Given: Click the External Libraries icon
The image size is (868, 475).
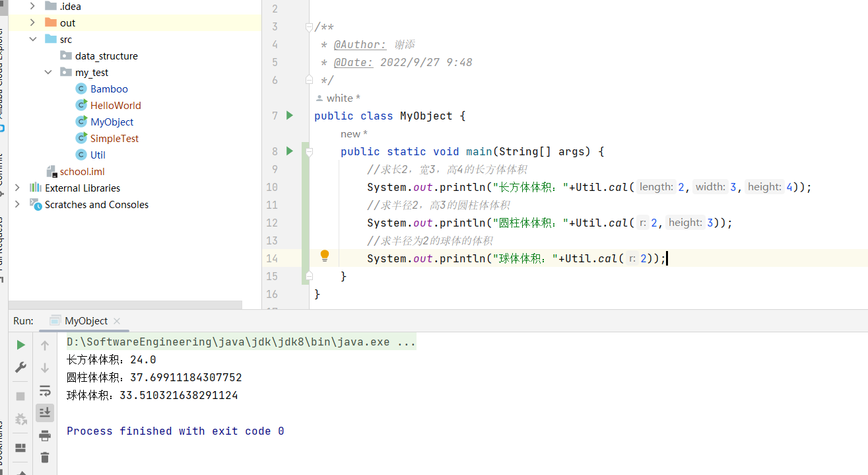Looking at the screenshot, I should [x=36, y=188].
